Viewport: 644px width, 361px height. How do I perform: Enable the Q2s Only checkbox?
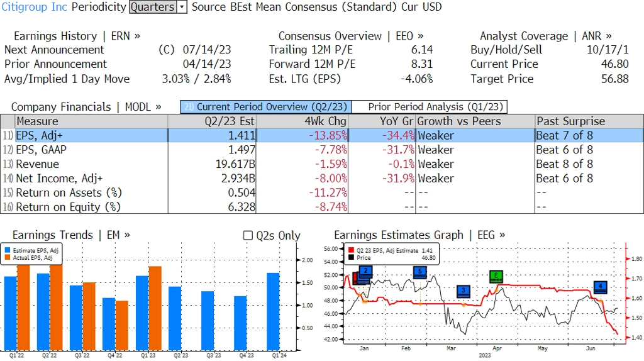(248, 235)
